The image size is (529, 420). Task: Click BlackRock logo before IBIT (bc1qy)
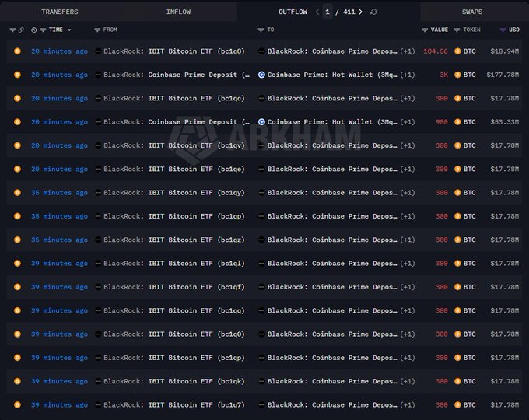pyautogui.click(x=98, y=193)
